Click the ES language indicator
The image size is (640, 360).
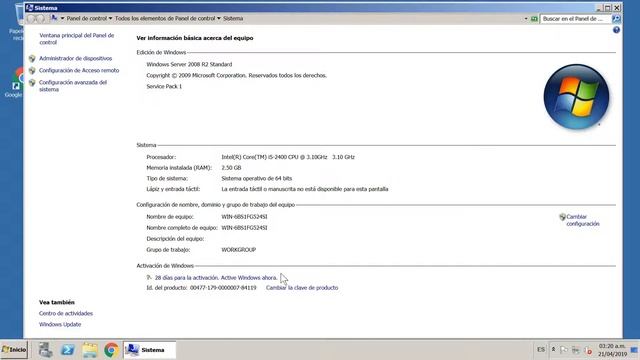pyautogui.click(x=541, y=350)
